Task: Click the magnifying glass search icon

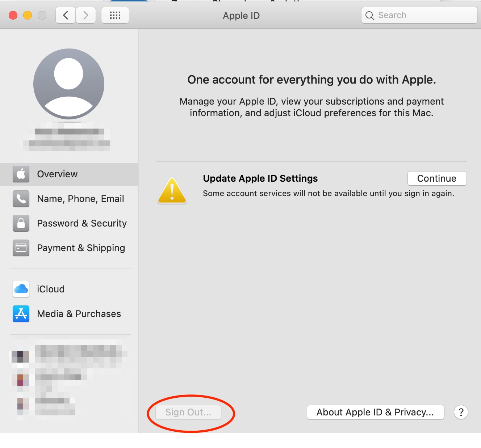Action: pyautogui.click(x=370, y=16)
